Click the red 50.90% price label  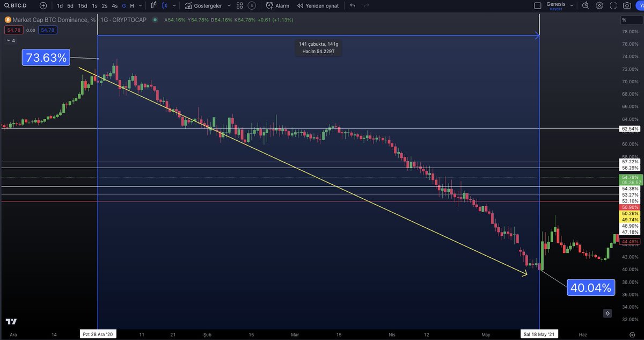tap(630, 207)
